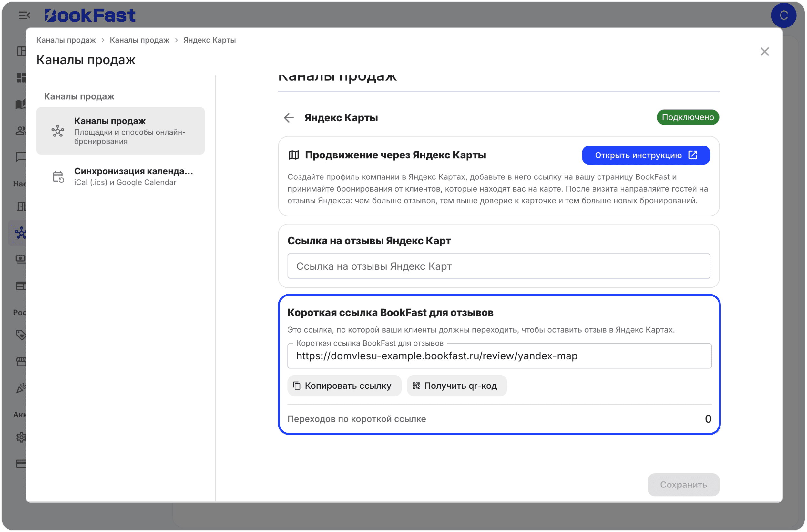Open the Синхронизация календаря section
Image resolution: width=807 pixels, height=532 pixels.
(x=120, y=176)
